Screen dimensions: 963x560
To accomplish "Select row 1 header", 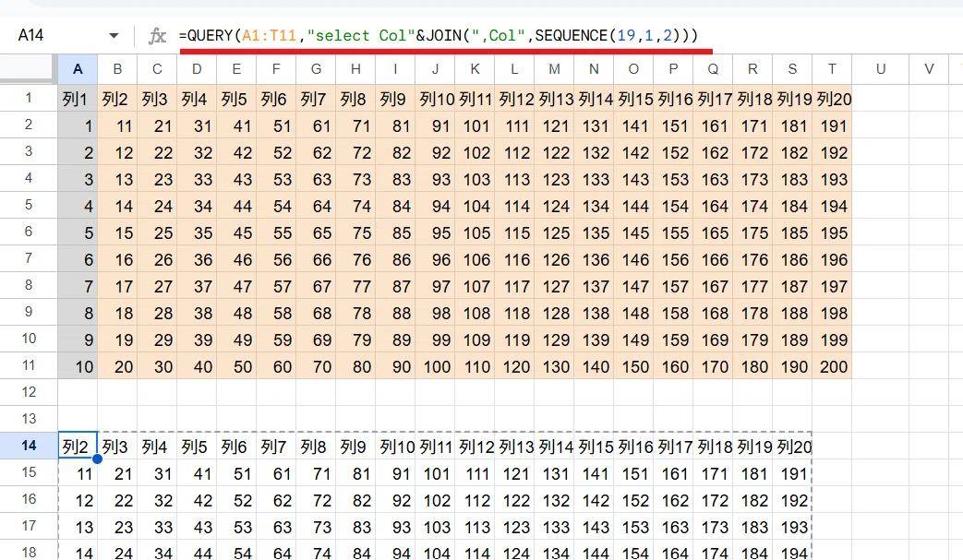I will tap(29, 98).
